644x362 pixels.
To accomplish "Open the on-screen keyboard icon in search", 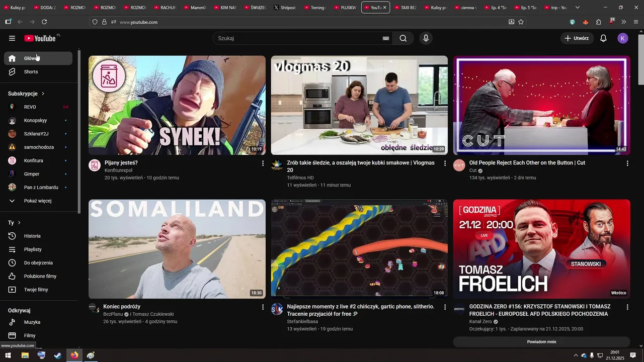I will (386, 38).
